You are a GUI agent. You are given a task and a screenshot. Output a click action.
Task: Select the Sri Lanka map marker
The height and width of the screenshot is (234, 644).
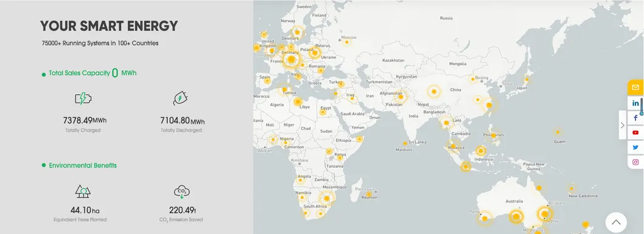[405, 143]
